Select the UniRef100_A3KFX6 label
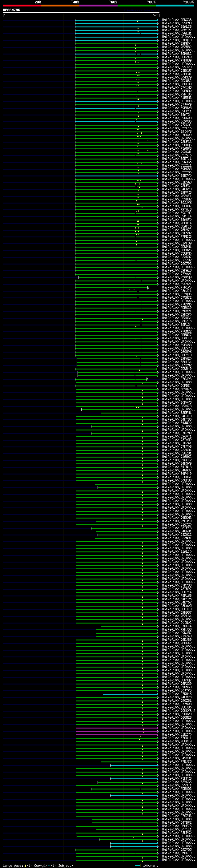Screen dimensions: 197x868 (x=177, y=779)
